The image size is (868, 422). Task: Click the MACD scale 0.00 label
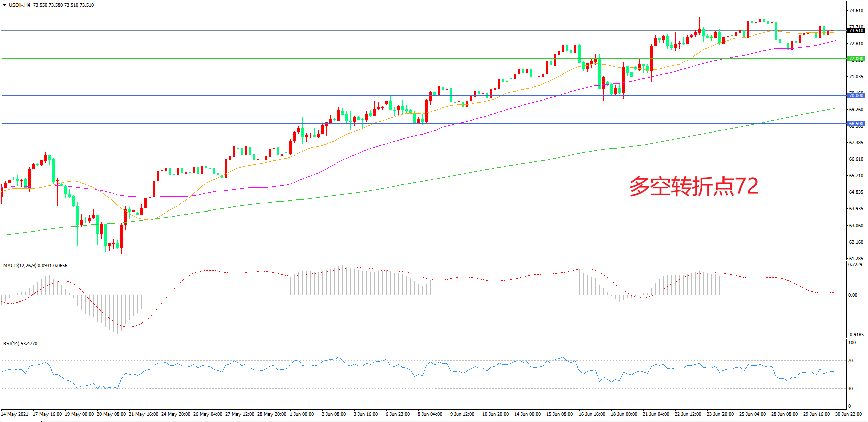pos(852,295)
